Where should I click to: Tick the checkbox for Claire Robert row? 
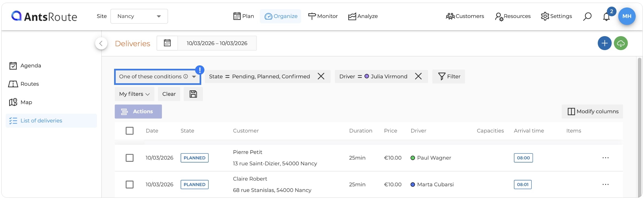(130, 184)
